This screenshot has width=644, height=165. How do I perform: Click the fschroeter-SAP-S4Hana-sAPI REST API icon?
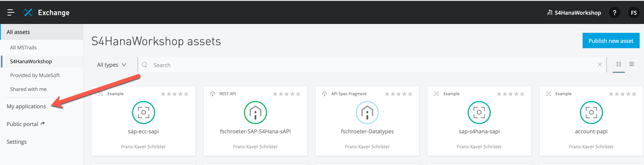(x=255, y=113)
